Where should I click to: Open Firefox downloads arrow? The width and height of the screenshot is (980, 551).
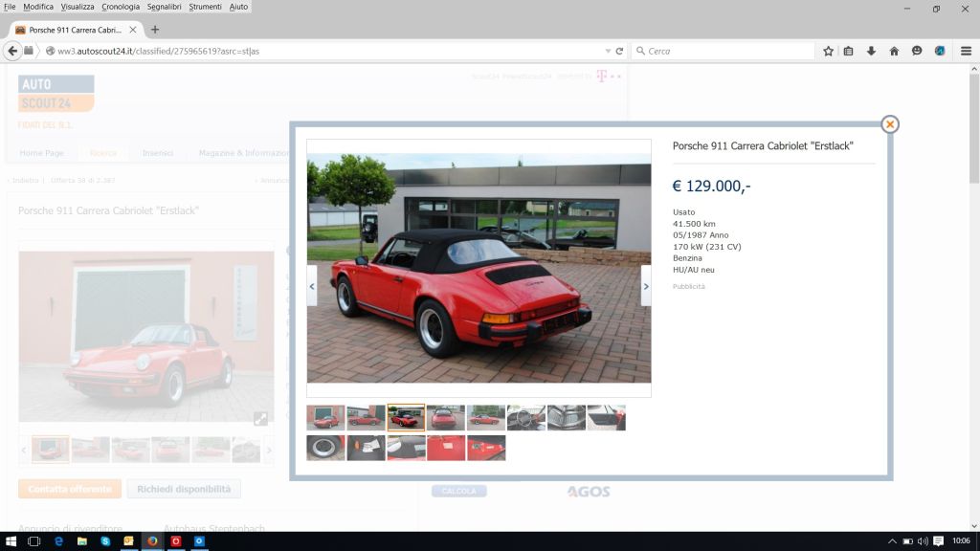click(871, 52)
